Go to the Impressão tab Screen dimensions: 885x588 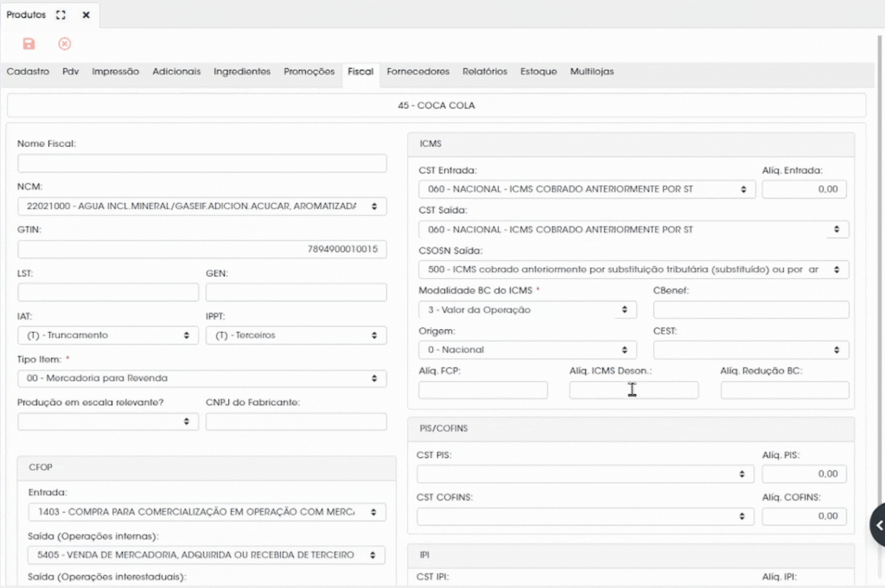(115, 72)
